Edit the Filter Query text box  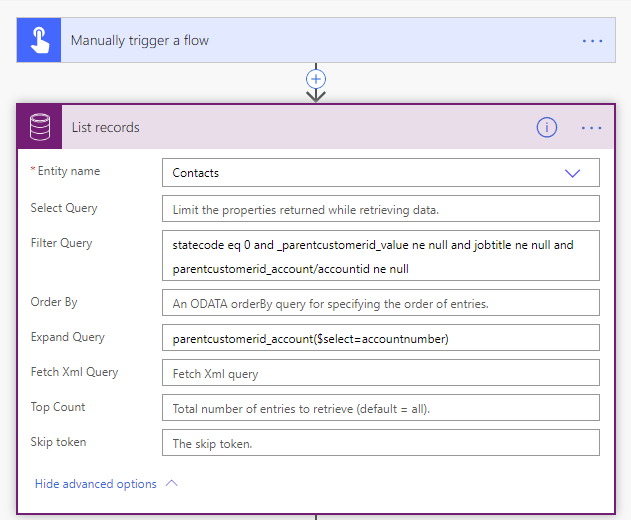point(380,256)
